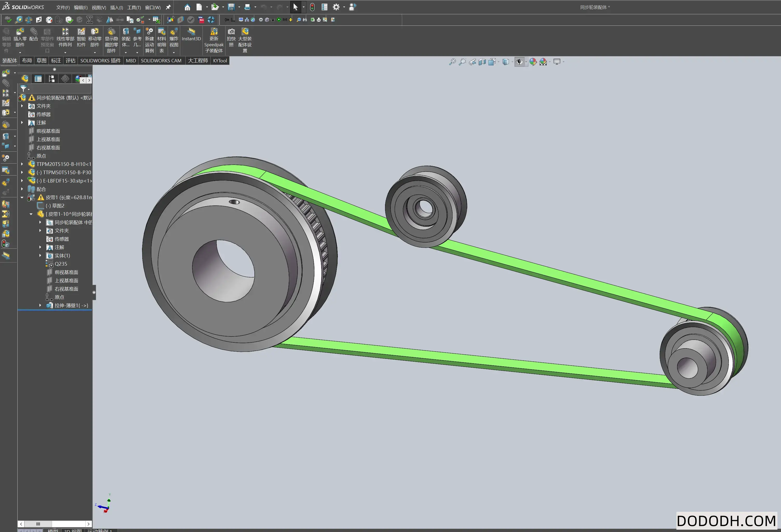
Task: Take a snapshot with 拍快照 tool
Action: (x=231, y=38)
